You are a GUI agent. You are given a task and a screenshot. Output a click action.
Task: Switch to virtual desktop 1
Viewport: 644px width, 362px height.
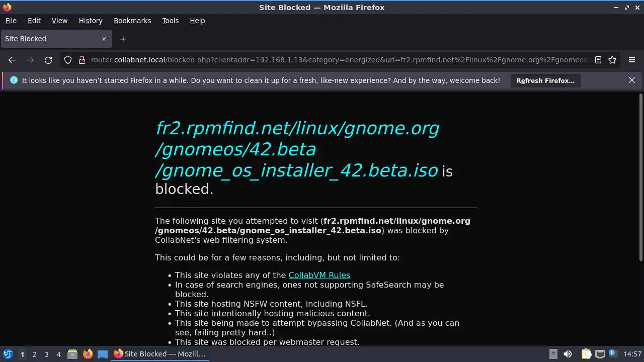point(22,354)
